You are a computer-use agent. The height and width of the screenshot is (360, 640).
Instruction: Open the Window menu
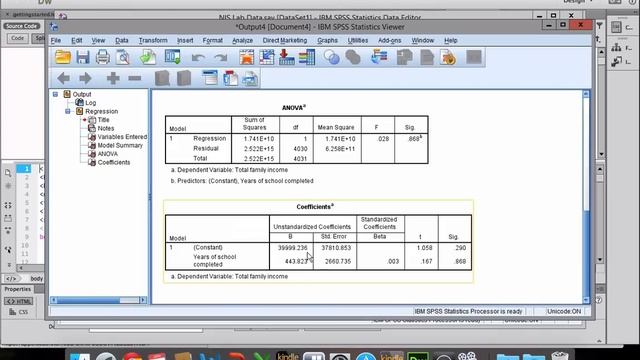(422, 40)
